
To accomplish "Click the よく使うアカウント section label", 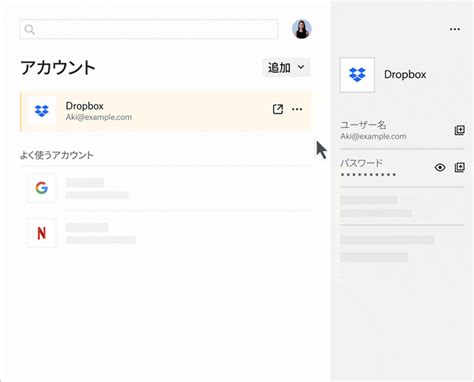I will click(x=56, y=155).
